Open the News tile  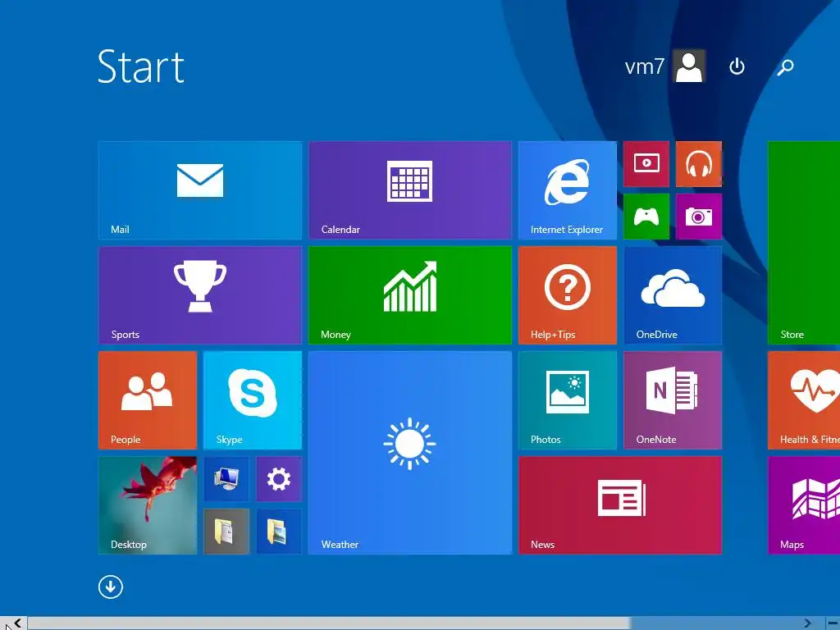click(x=620, y=505)
